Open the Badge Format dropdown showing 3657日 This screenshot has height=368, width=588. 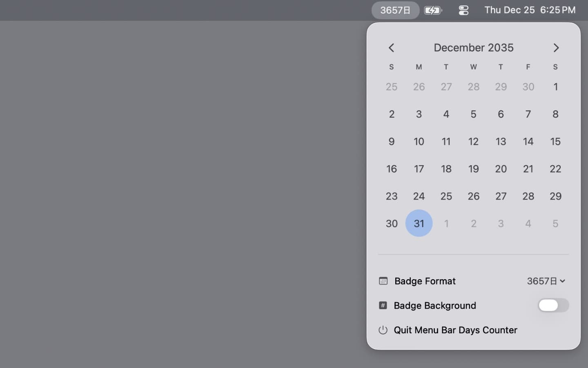[546, 281]
